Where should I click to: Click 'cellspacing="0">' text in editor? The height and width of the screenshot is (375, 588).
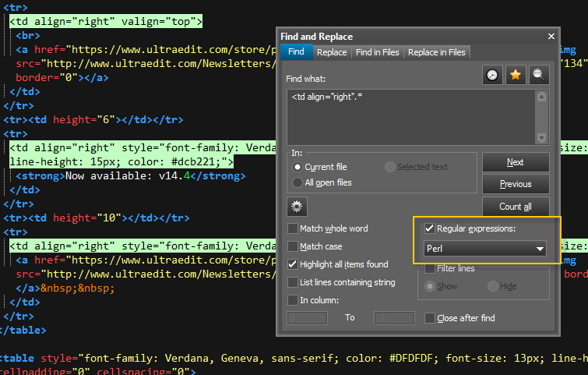pos(146,372)
